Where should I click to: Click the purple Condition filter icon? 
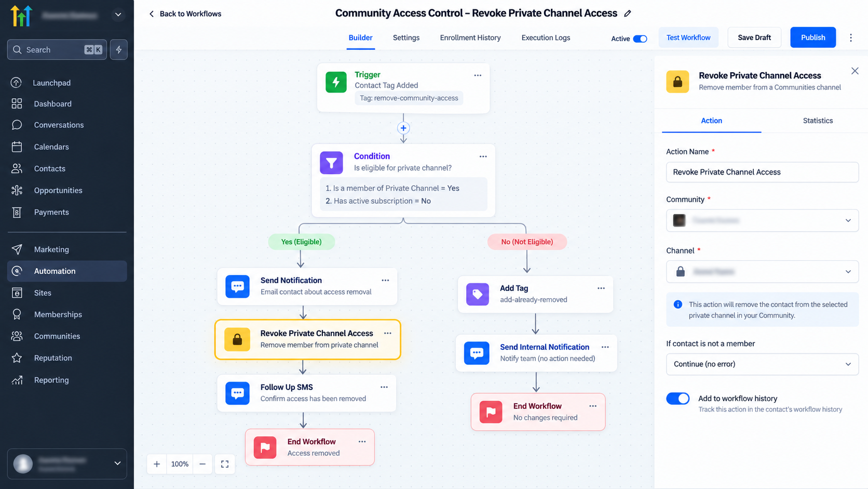click(331, 163)
